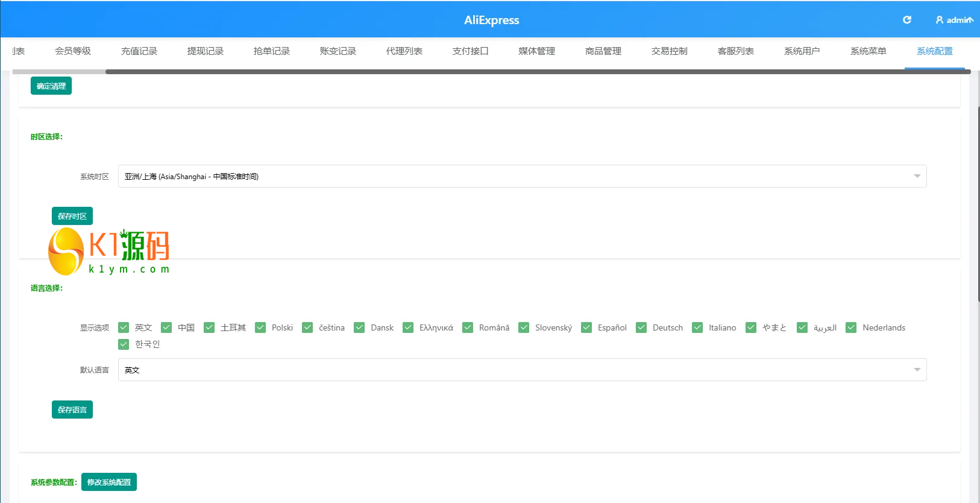This screenshot has height=503, width=980.
Task: Click the 时区选择 section heading
Action: pyautogui.click(x=46, y=137)
